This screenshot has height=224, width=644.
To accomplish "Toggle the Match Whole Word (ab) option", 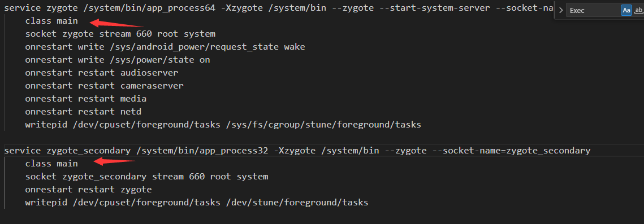I will pos(639,11).
